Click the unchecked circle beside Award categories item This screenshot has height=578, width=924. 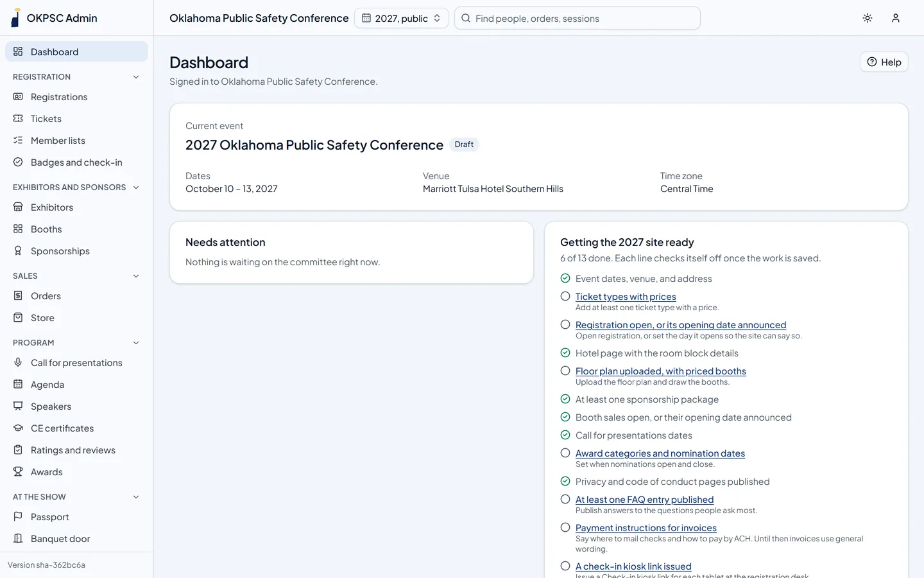coord(565,453)
